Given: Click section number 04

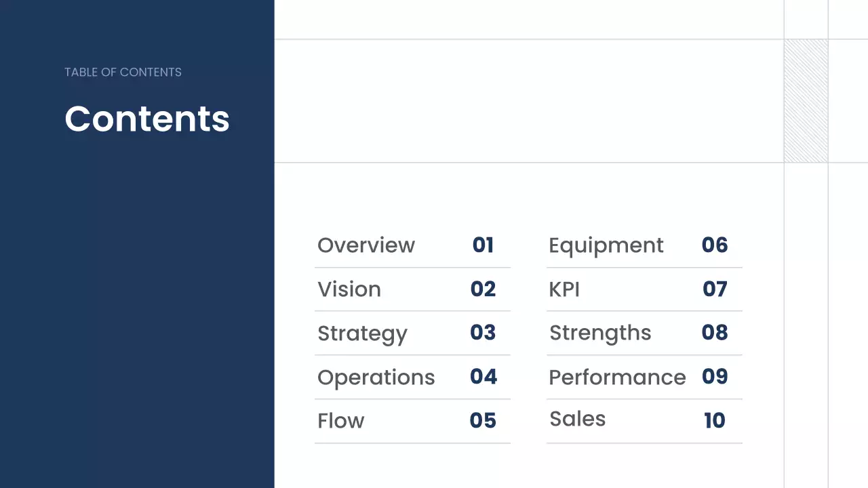Looking at the screenshot, I should pyautogui.click(x=484, y=377).
